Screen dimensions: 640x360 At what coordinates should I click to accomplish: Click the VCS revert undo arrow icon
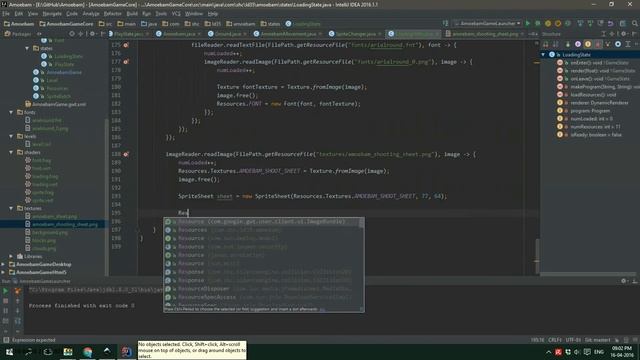point(611,24)
